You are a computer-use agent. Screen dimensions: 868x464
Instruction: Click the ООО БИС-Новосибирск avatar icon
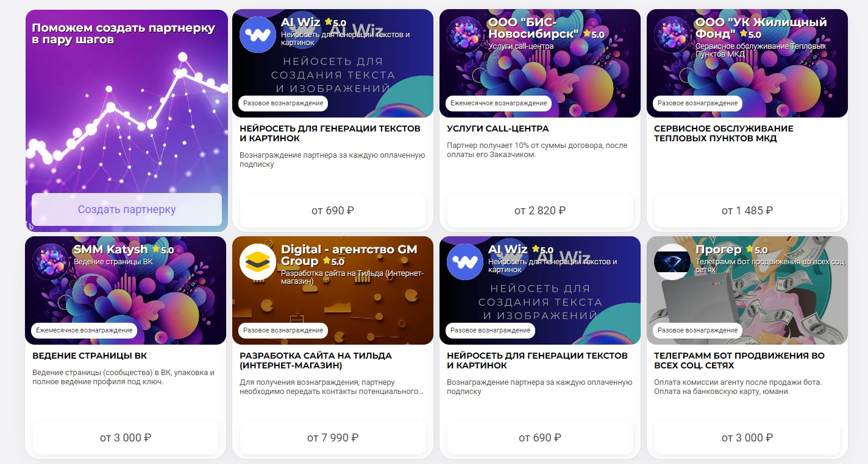[465, 35]
